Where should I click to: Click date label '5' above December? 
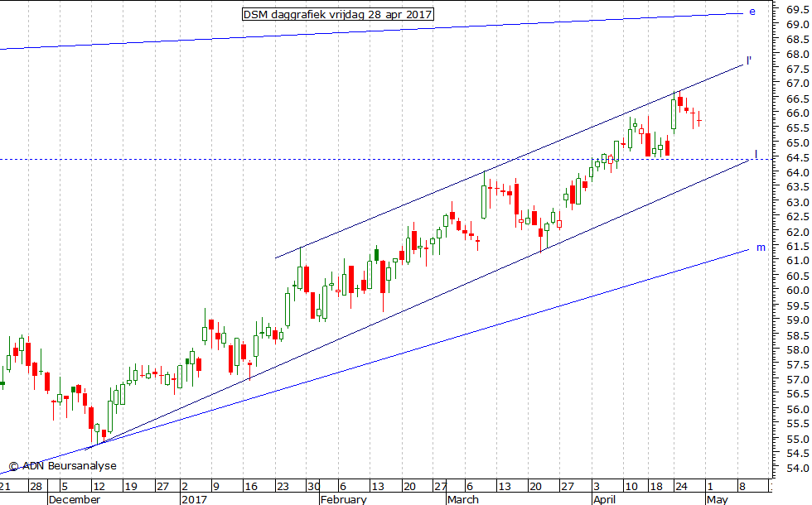pos(65,487)
